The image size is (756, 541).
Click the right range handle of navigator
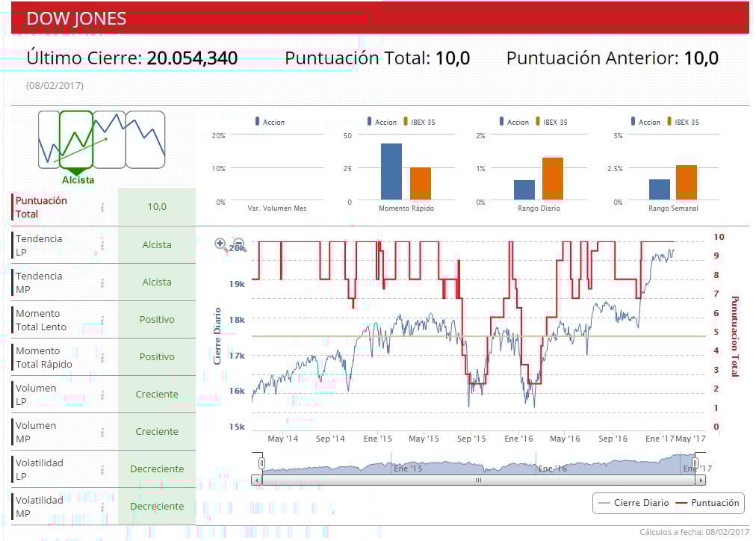(695, 463)
